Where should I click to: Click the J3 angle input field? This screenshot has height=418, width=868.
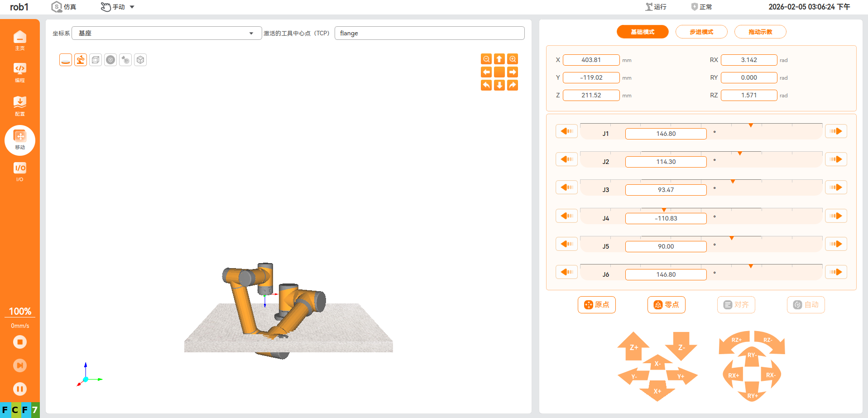pyautogui.click(x=666, y=190)
